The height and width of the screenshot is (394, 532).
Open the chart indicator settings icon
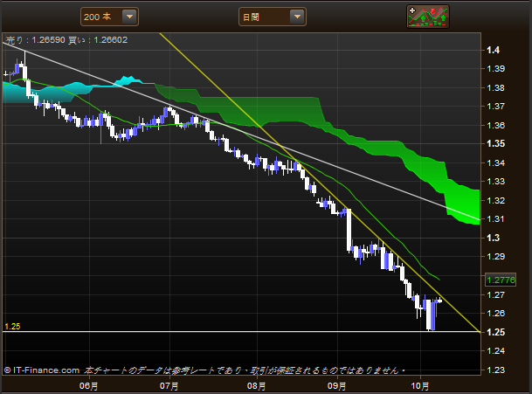pos(428,17)
